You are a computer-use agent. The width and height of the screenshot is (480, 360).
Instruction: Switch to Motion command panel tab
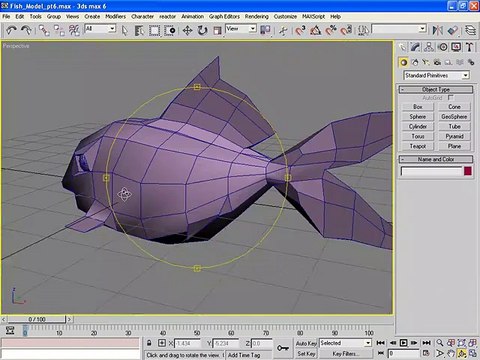pos(443,47)
